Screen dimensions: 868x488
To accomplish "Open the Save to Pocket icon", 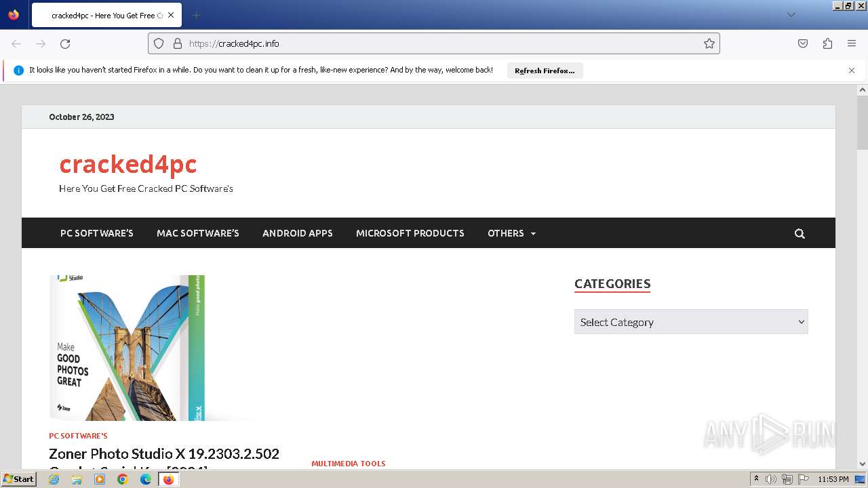I will (x=803, y=43).
